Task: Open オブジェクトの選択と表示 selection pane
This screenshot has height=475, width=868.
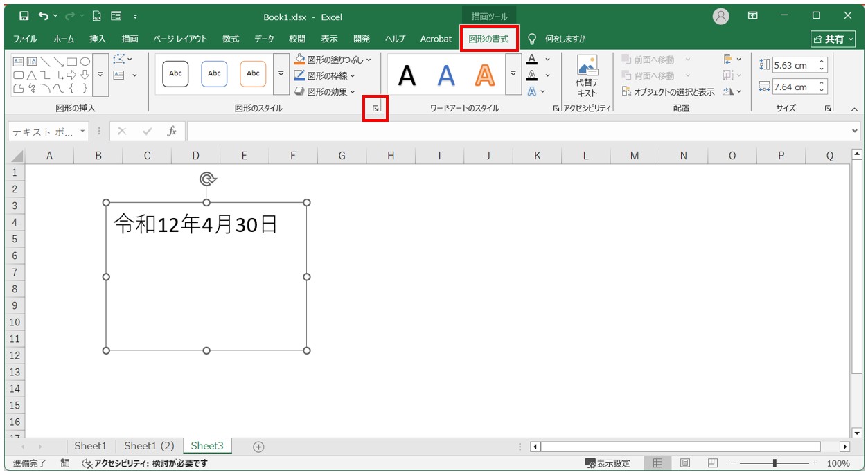Action: coord(668,91)
